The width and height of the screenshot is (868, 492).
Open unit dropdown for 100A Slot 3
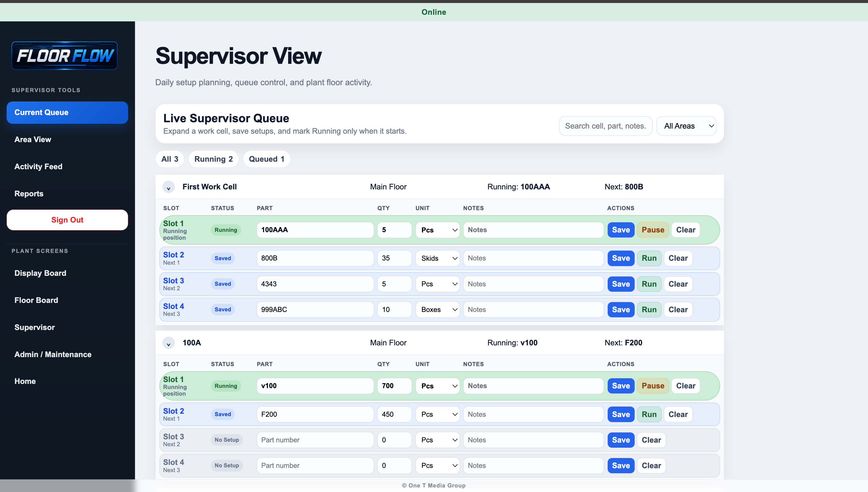437,440
